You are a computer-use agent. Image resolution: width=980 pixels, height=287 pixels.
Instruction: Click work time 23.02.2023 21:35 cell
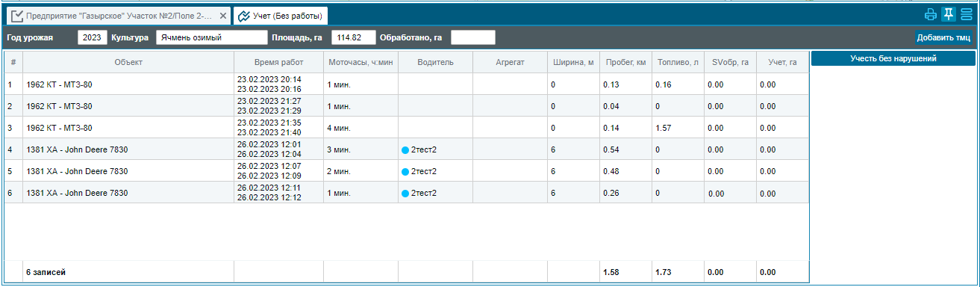[278, 128]
